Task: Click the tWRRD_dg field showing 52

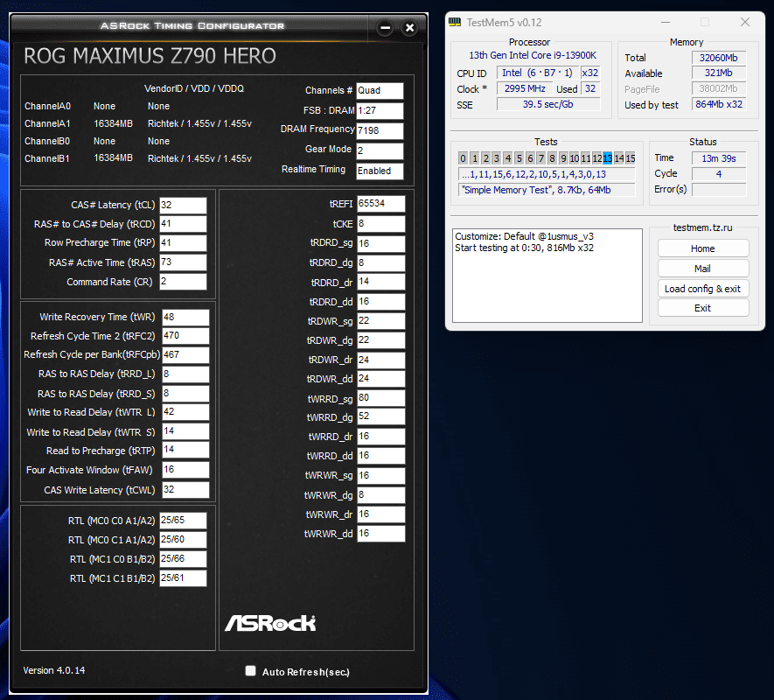Action: [380, 416]
